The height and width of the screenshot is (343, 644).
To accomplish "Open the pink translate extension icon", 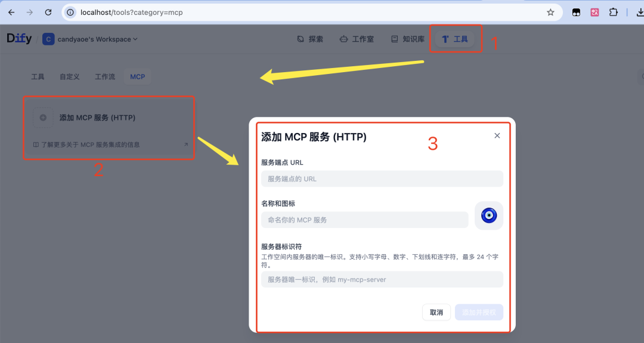I will tap(595, 13).
